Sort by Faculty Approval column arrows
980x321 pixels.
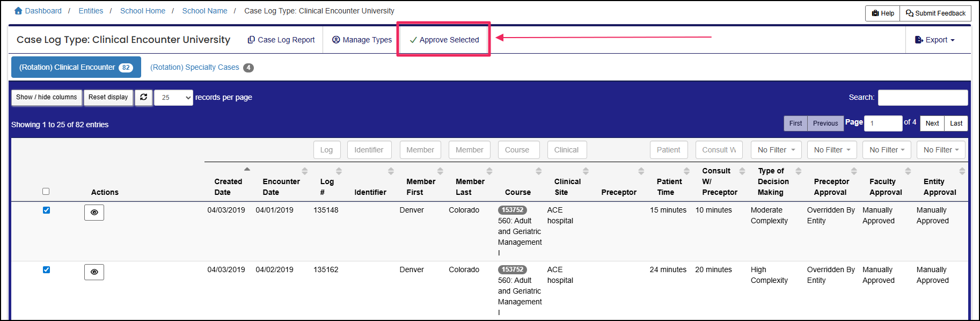tap(908, 171)
